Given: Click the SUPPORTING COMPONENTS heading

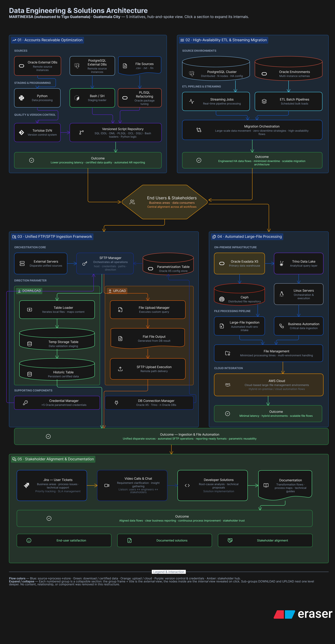Looking at the screenshot, I should point(33,390).
